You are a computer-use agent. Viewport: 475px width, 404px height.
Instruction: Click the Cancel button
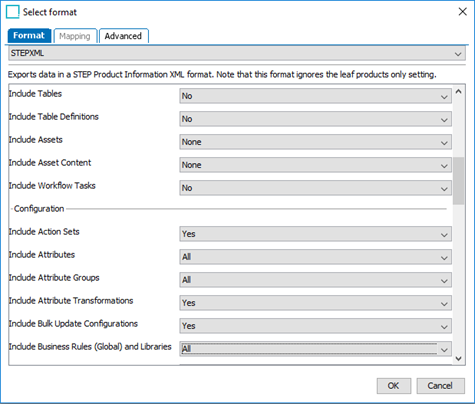click(440, 386)
